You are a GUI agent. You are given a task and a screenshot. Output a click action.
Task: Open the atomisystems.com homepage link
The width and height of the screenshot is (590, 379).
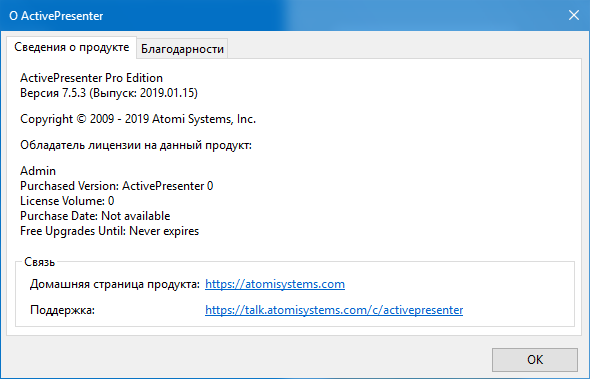[275, 284]
